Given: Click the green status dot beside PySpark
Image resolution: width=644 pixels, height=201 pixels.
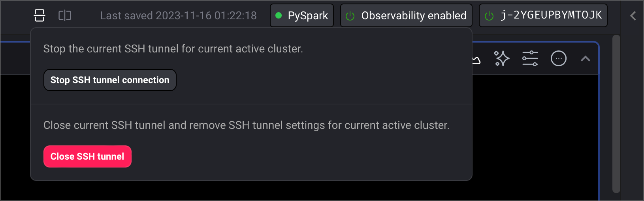Looking at the screenshot, I should [279, 15].
